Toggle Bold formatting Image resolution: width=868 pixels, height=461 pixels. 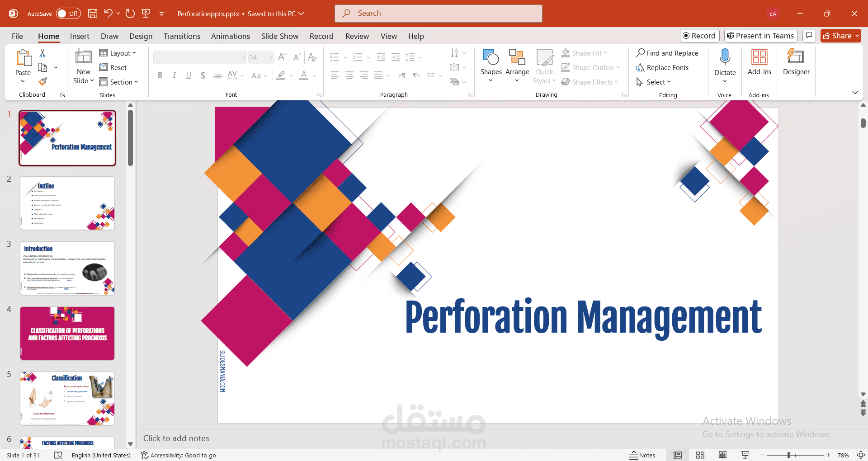(x=160, y=75)
